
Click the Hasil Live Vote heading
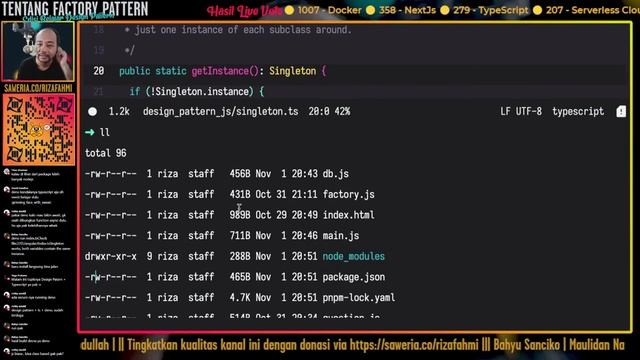click(x=244, y=11)
